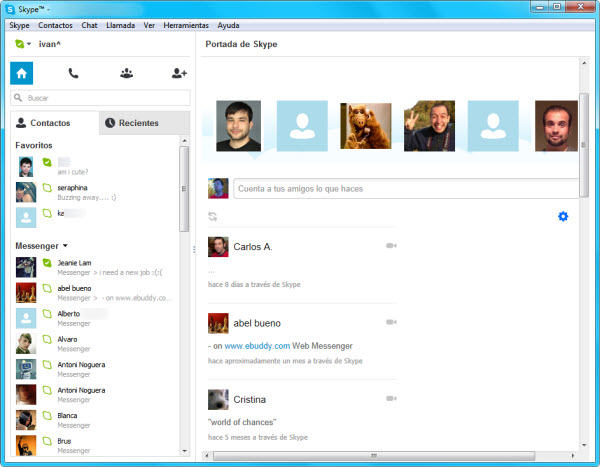The image size is (600, 467).
Task: Click the Portada de Skype heading
Action: click(x=241, y=44)
